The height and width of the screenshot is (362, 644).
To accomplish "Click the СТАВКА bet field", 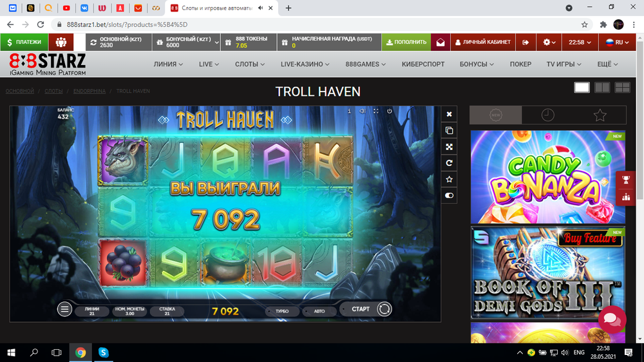I will point(167,311).
